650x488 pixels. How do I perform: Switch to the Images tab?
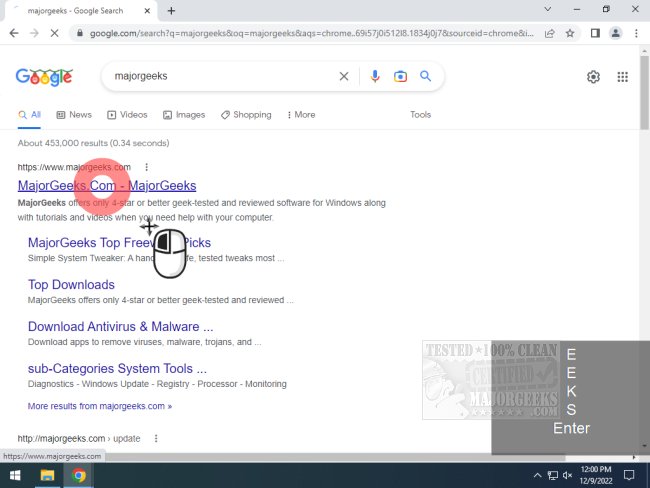point(184,115)
